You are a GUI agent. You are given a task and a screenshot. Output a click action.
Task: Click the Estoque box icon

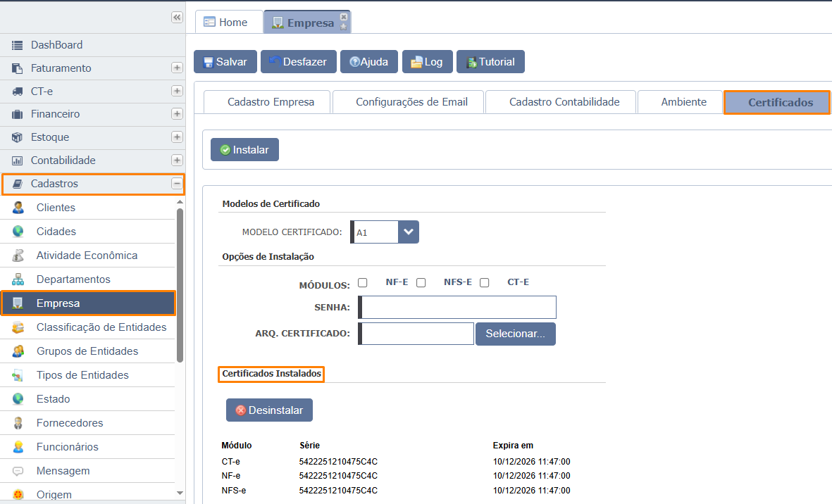[18, 138]
